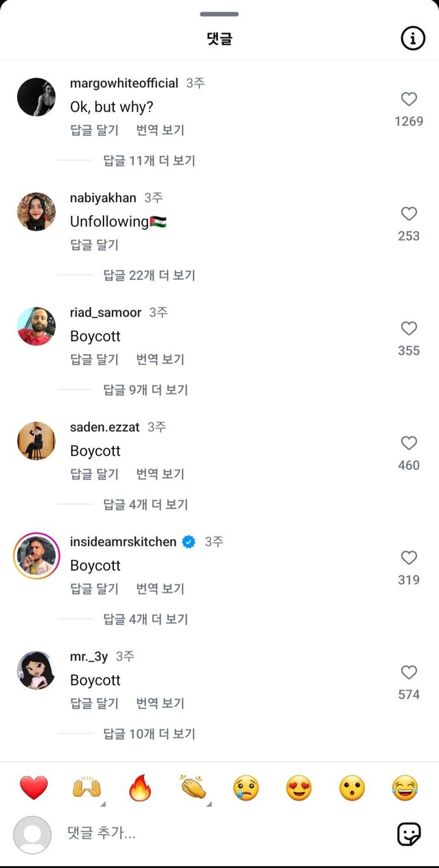Image resolution: width=439 pixels, height=868 pixels.
Task: Show 9 more replies under riad_samoor
Action: [145, 390]
